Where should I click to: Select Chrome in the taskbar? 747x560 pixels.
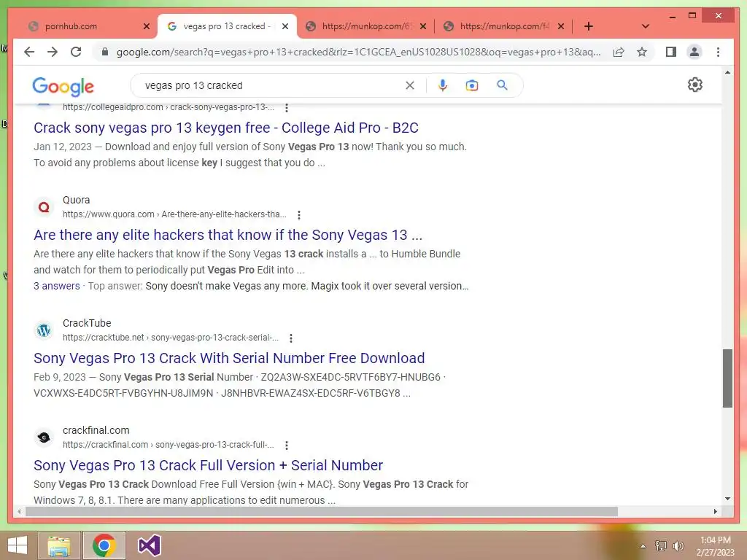point(104,545)
